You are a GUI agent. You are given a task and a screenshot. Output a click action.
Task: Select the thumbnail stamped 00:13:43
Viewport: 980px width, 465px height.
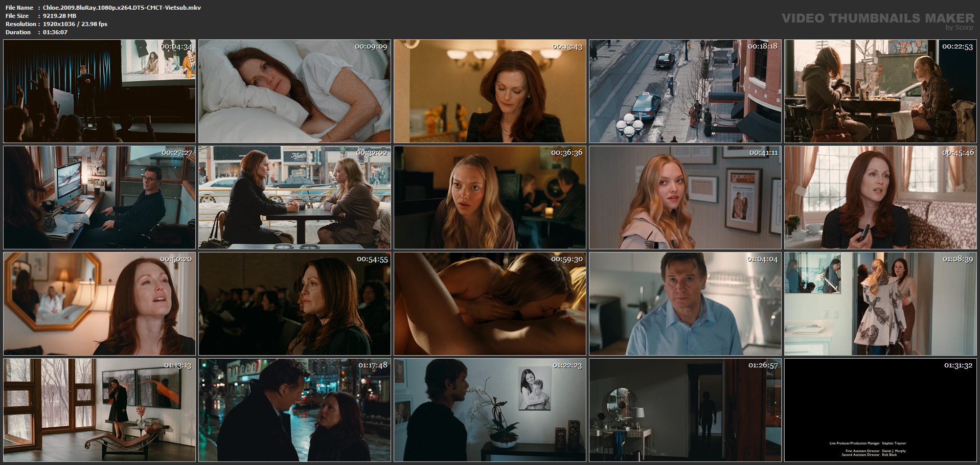coord(490,91)
